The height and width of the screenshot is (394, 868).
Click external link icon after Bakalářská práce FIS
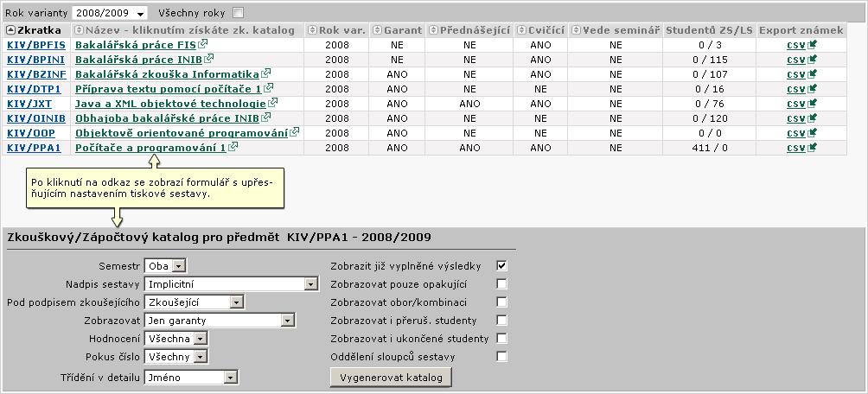202,44
